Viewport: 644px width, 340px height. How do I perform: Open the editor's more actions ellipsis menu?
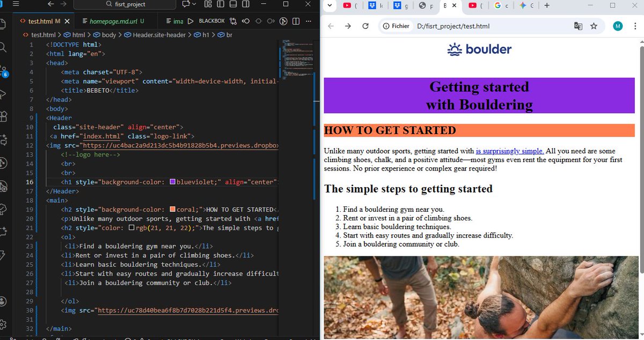(308, 21)
